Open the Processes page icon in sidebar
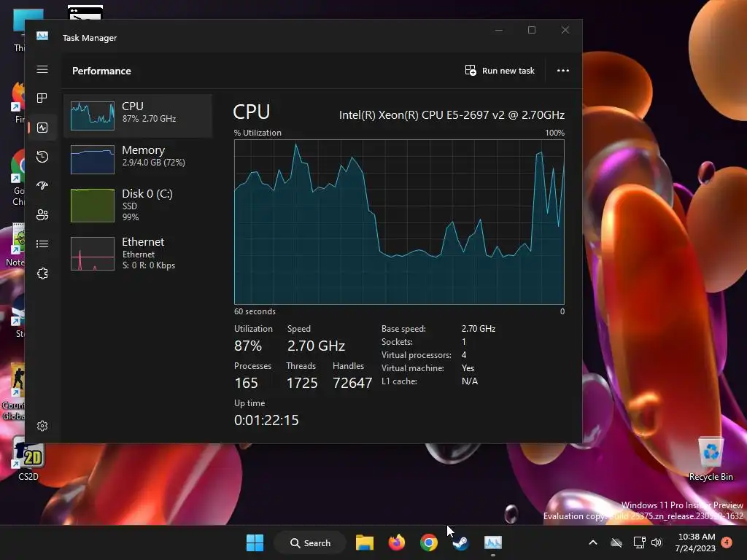Image resolution: width=747 pixels, height=560 pixels. (x=42, y=98)
